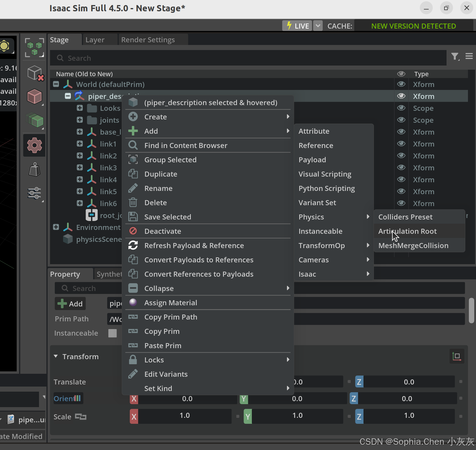
Task: Toggle the Instanceable checkbox in Property panel
Action: click(113, 333)
